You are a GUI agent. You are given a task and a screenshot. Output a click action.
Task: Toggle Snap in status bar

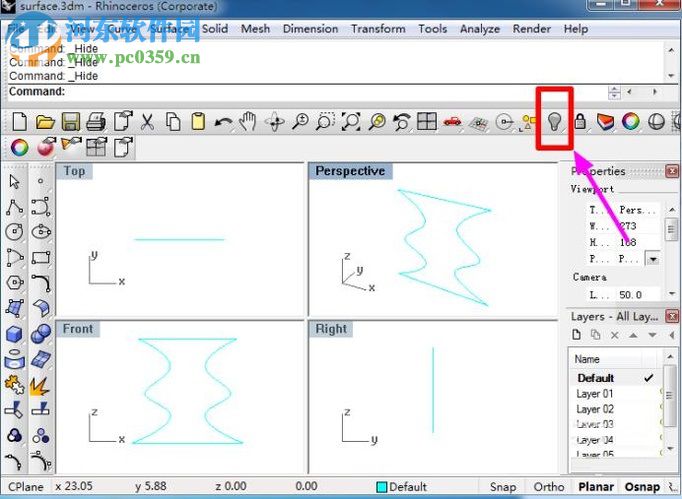(x=502, y=487)
